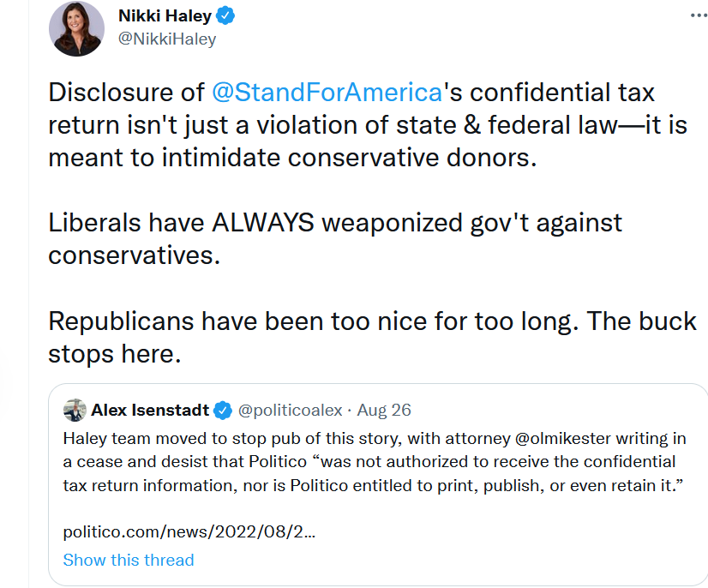Viewport: 708px width, 588px height.
Task: Open the politico.com news link
Action: coord(189,531)
